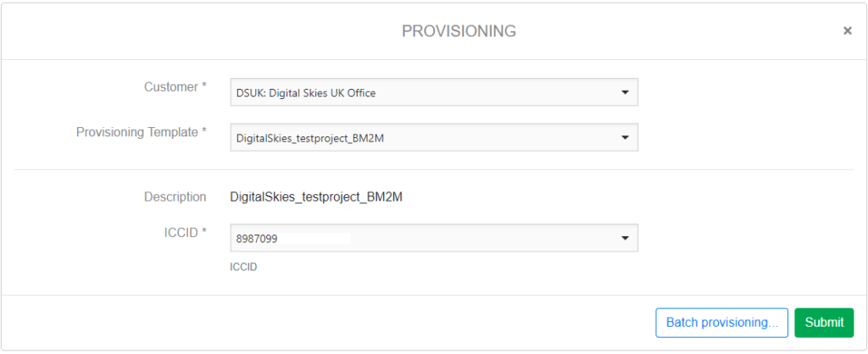The image size is (868, 354).
Task: Click the Submit button
Action: [824, 323]
